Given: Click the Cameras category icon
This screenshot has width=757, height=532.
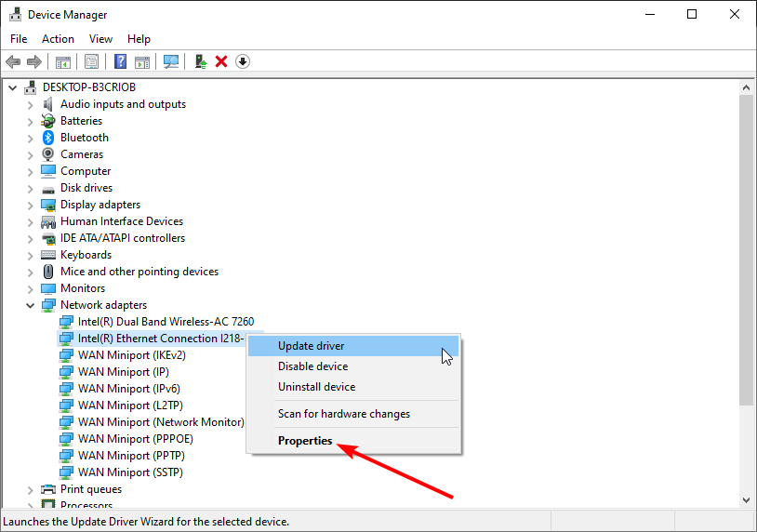Looking at the screenshot, I should pos(48,154).
